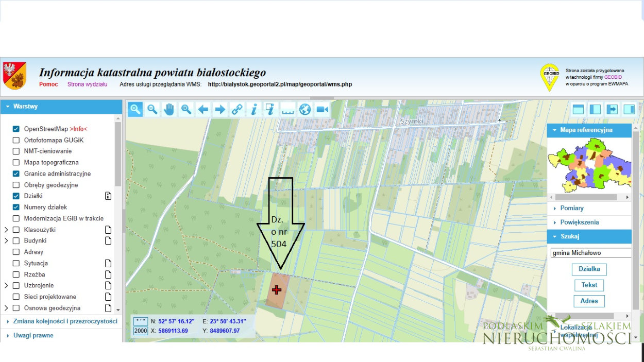Open the OpenStreetMap >Info< link
Image resolution: width=644 pixels, height=362 pixels.
tap(78, 129)
